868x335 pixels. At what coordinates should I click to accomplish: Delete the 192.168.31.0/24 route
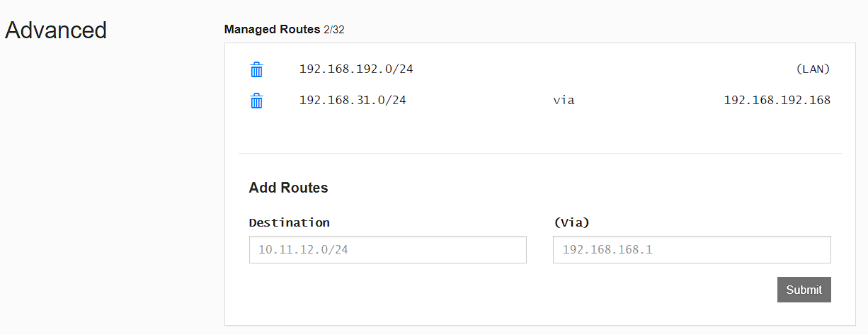tap(256, 101)
